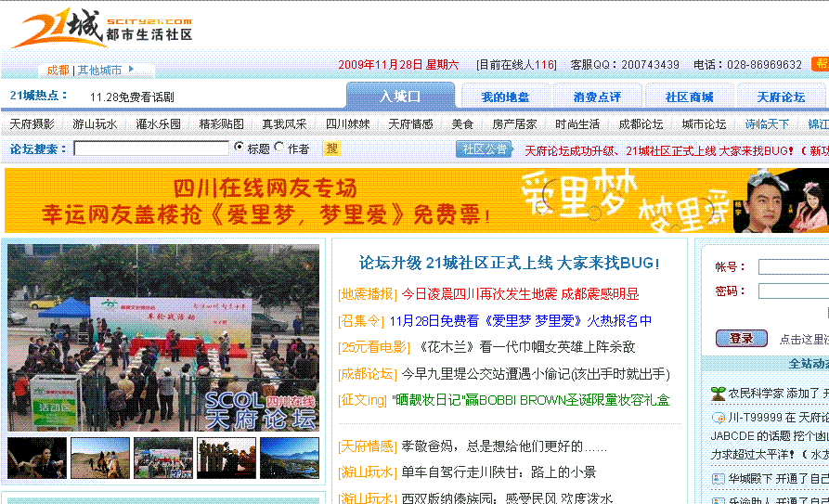The height and width of the screenshot is (504, 829).
Task: Select the desert camel thumbnail
Action: coord(100,458)
